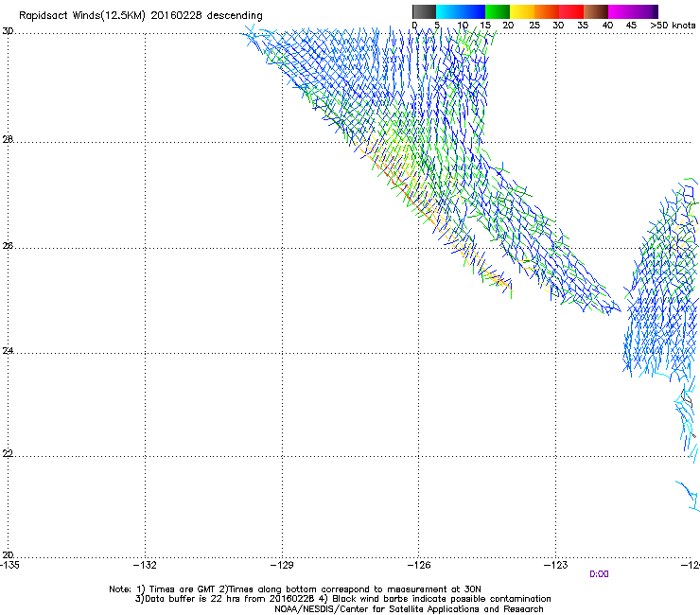Click the longitude label '-132'

145,565
